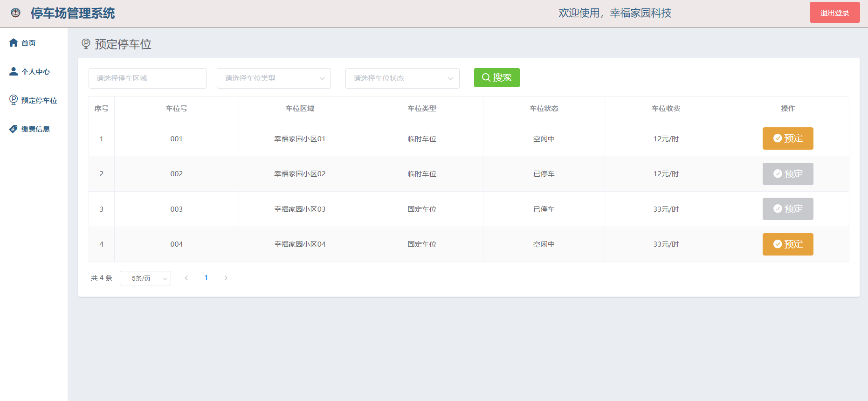Open the 请选择车位类型 dropdown

(x=274, y=78)
